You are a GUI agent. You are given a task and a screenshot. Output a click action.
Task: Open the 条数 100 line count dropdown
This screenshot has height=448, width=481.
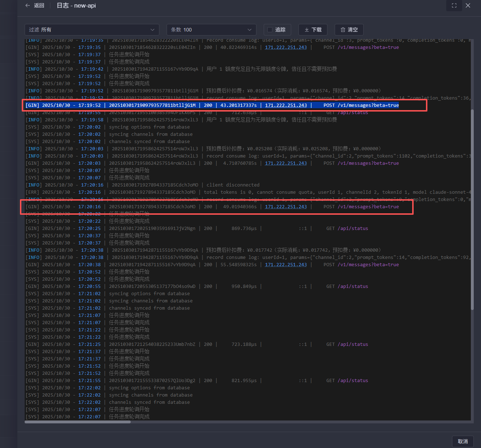[211, 30]
